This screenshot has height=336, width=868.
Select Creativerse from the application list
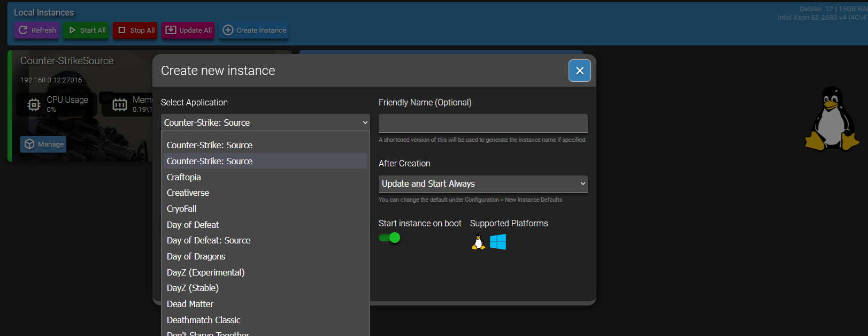265,193
